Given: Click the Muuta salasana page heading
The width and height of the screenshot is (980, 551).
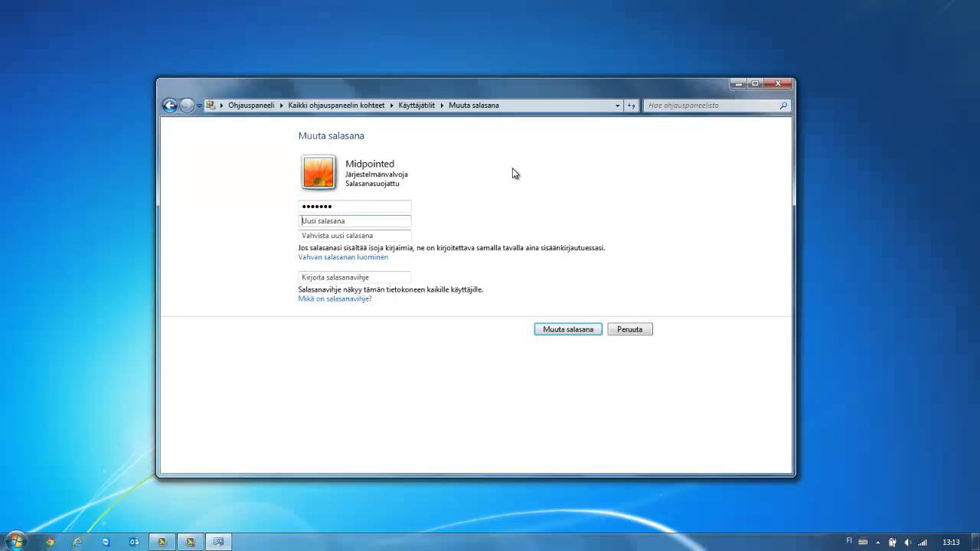Looking at the screenshot, I should (331, 135).
